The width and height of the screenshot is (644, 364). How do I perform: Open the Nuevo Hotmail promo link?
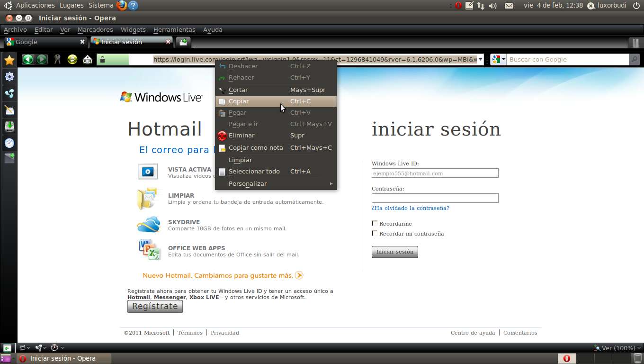223,275
